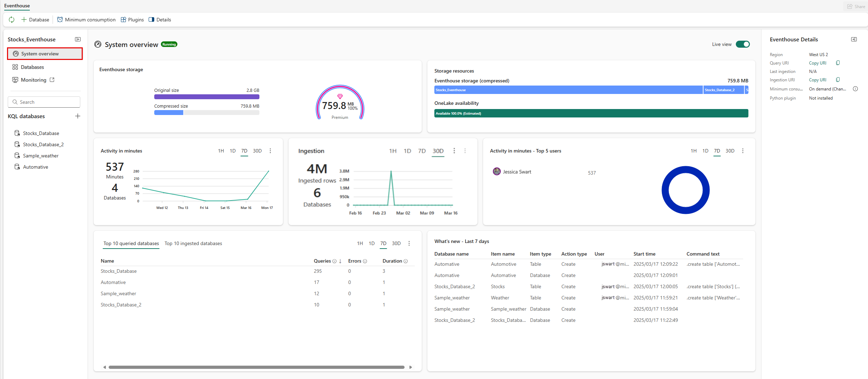
Task: Open Minimum consumption settings
Action: tap(86, 20)
